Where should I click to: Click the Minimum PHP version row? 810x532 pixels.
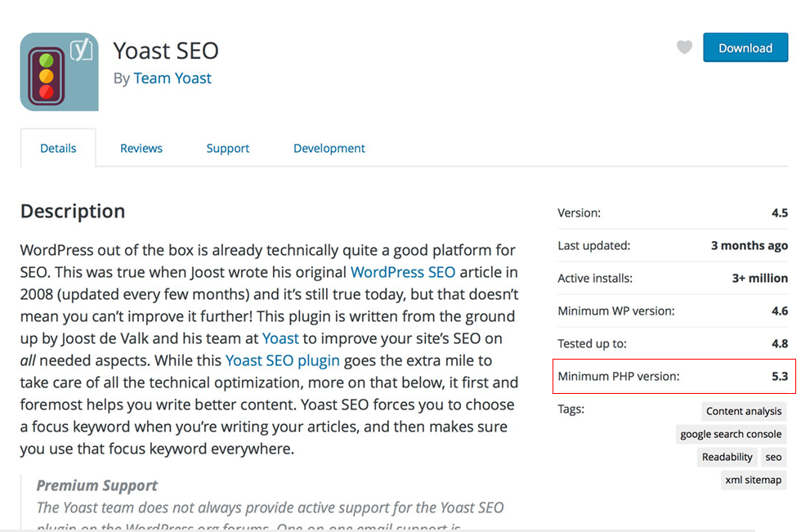[673, 377]
